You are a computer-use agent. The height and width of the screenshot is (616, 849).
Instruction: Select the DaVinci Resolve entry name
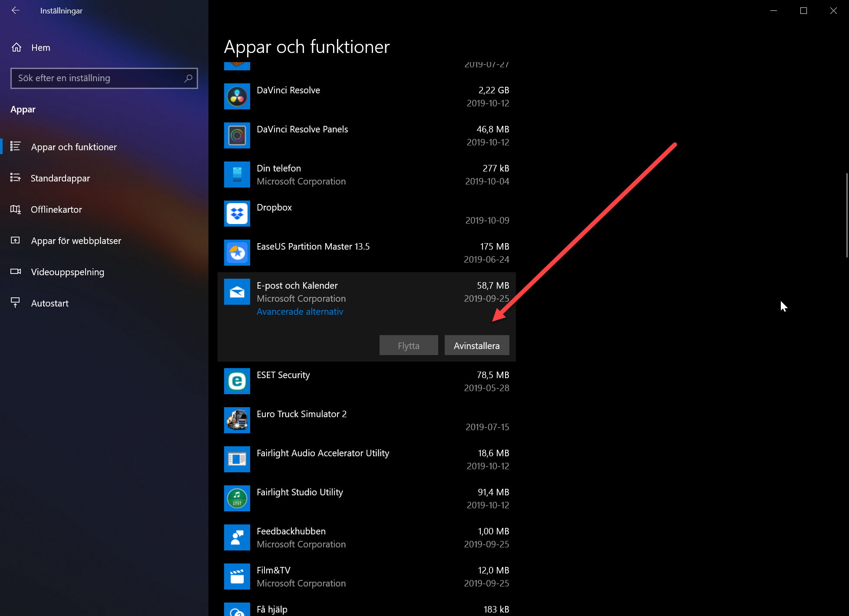[288, 90]
